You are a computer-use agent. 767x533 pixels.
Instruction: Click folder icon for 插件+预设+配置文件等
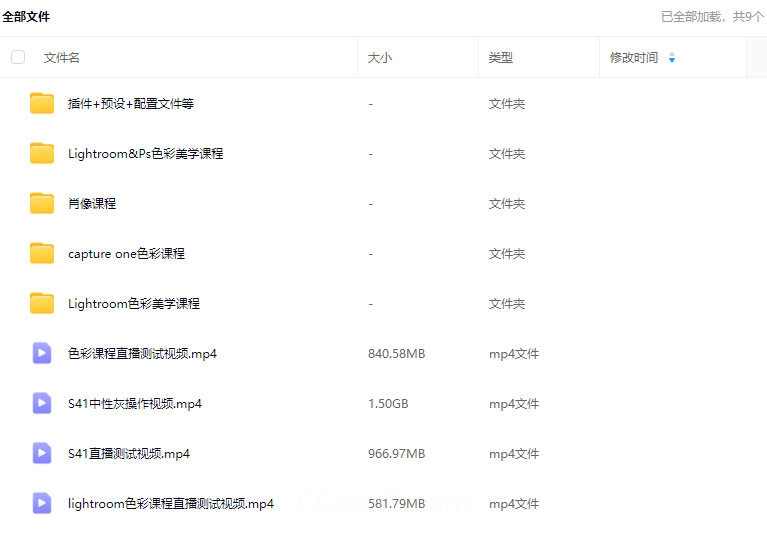(x=42, y=103)
